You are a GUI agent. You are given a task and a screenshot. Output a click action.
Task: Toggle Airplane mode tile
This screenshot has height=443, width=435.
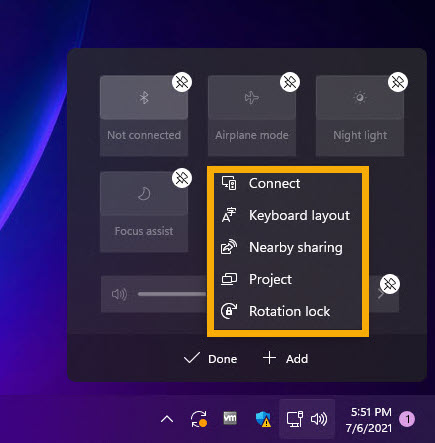(x=252, y=98)
